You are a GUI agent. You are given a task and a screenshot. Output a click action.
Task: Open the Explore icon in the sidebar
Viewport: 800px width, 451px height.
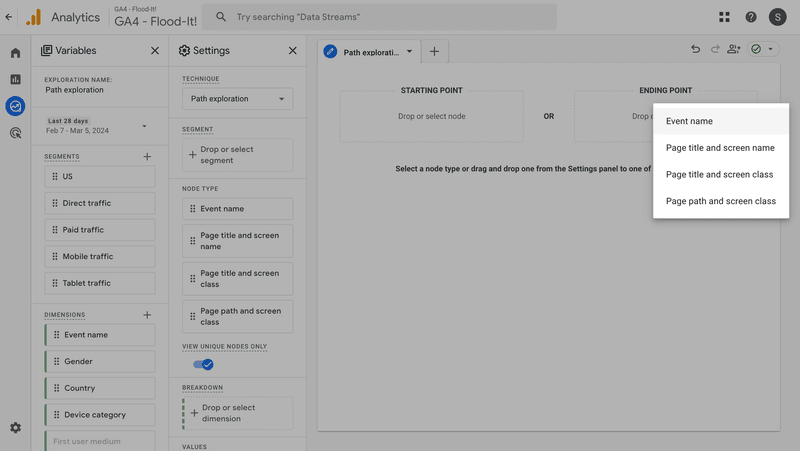click(x=15, y=106)
